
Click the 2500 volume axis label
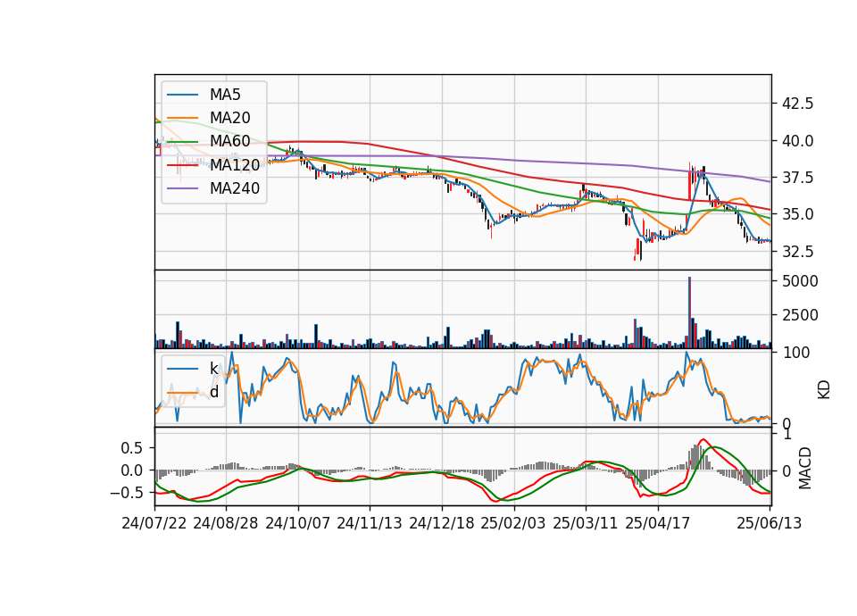pos(800,315)
